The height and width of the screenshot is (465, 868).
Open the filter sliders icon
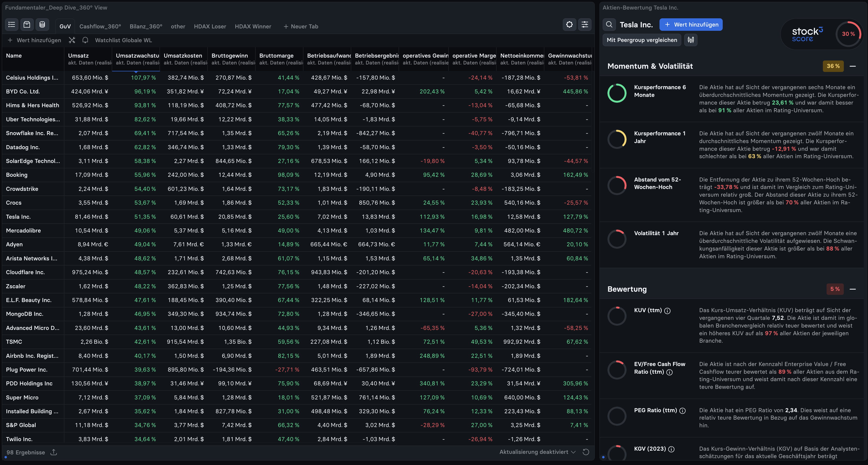click(x=585, y=25)
